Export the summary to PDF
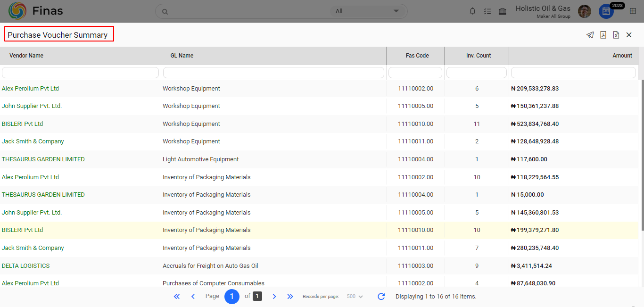The image size is (644, 307). coord(603,35)
